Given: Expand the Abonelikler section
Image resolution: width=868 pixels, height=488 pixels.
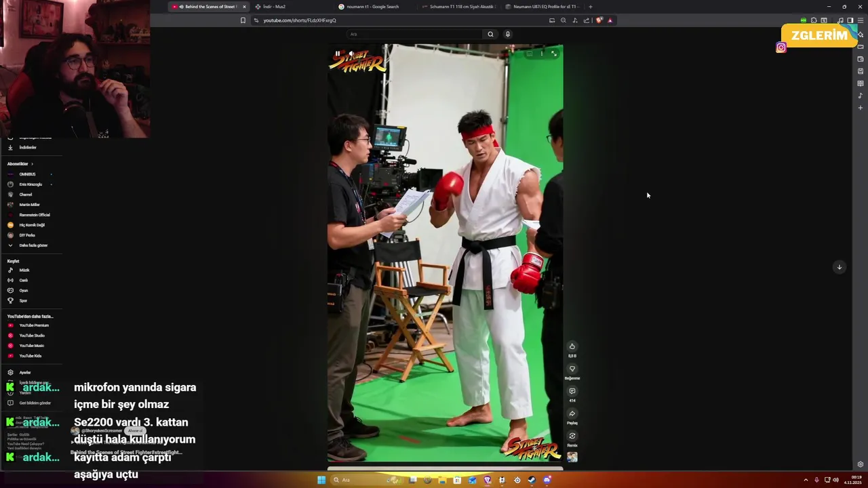Looking at the screenshot, I should coord(20,163).
